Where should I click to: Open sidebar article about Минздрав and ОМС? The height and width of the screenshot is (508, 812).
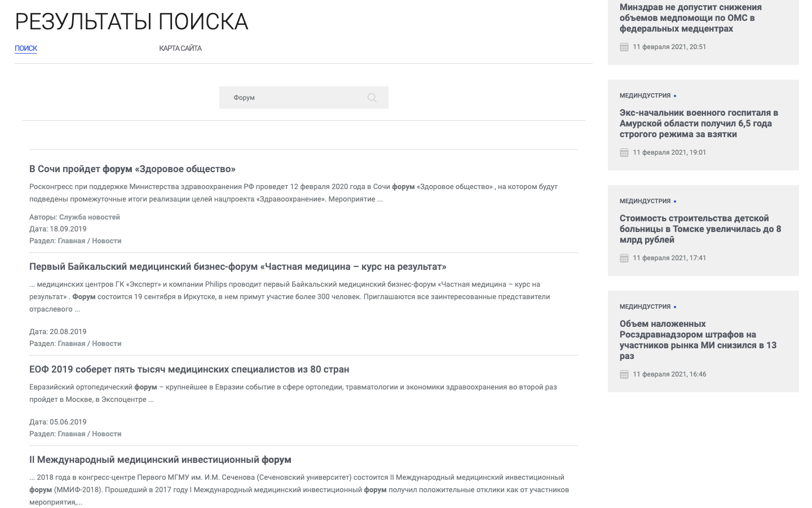[690, 17]
